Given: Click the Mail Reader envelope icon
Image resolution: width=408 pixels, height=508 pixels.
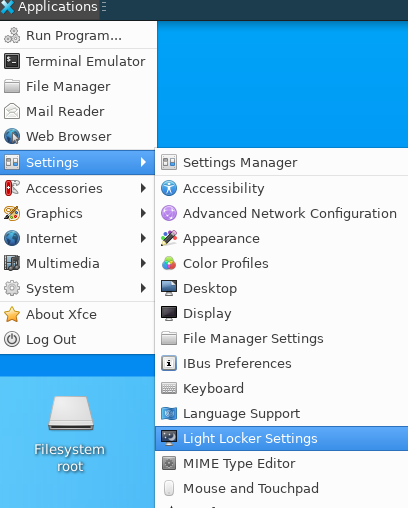Looking at the screenshot, I should coord(12,111).
